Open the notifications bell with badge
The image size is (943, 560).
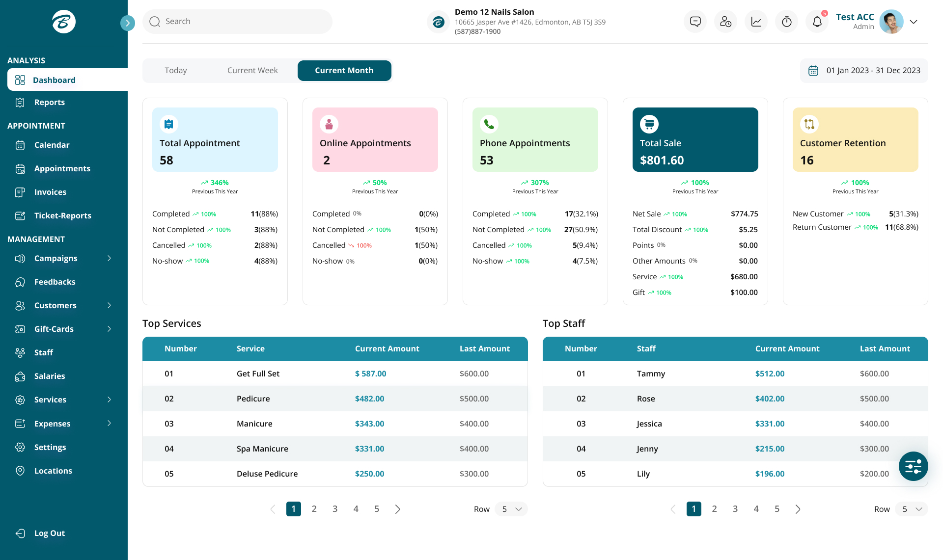coord(817,21)
